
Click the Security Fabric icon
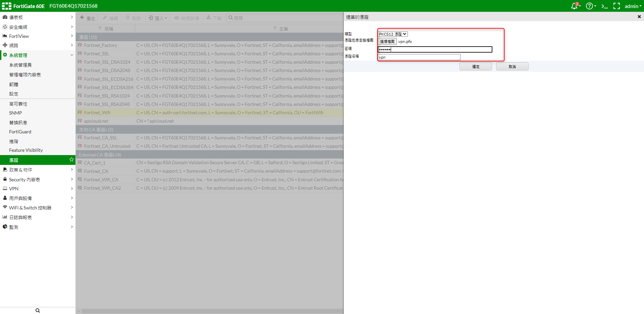[x=5, y=26]
